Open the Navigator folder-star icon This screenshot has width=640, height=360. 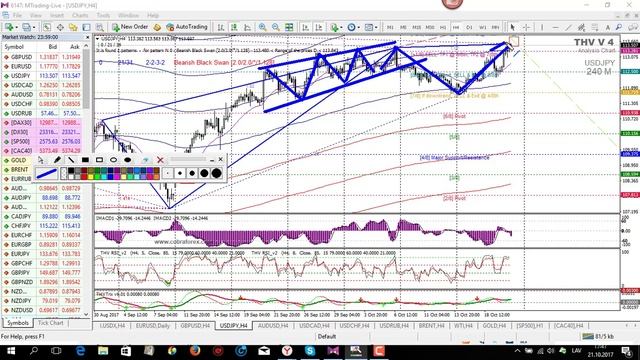coord(73,27)
